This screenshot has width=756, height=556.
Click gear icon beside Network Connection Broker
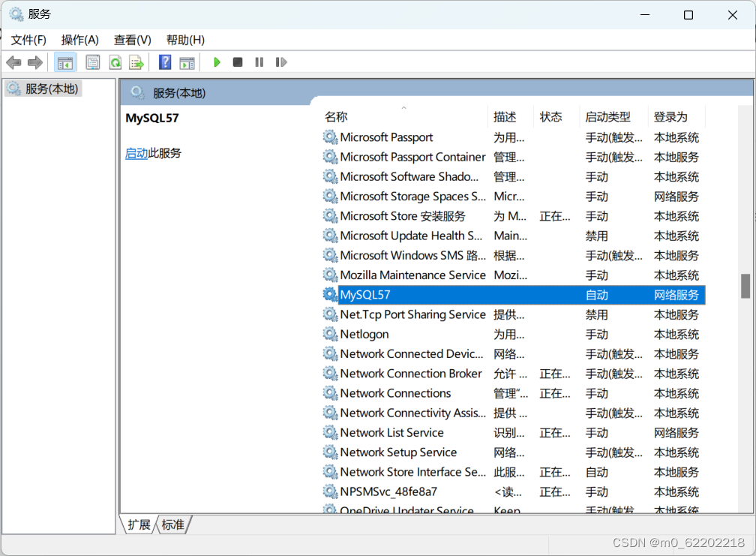pyautogui.click(x=330, y=373)
